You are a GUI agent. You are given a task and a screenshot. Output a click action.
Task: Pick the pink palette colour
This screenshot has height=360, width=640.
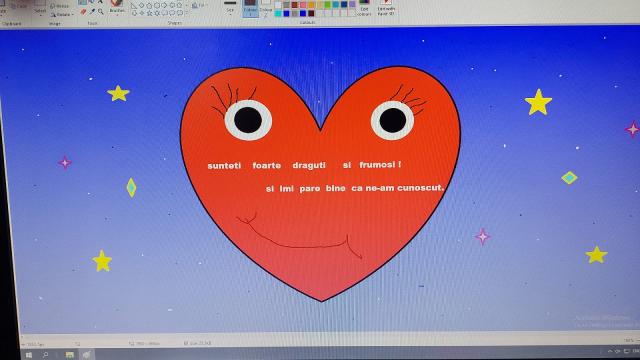(x=303, y=5)
